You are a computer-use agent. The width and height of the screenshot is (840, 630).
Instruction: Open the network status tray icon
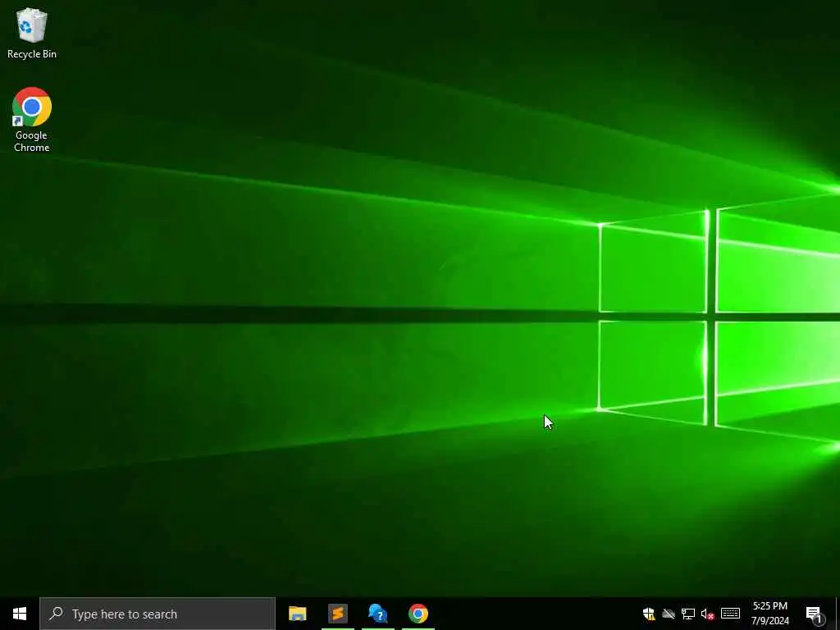point(688,614)
